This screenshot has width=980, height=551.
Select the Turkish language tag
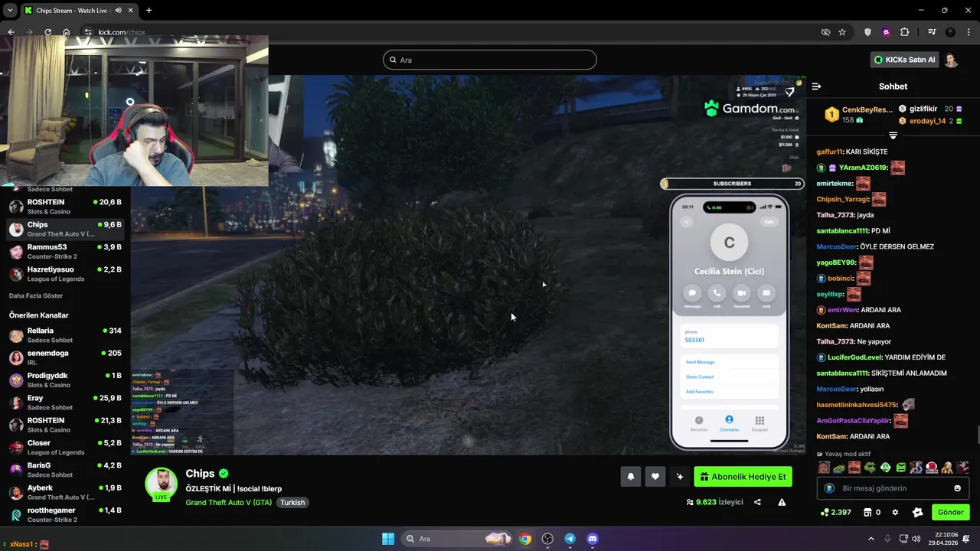pyautogui.click(x=292, y=503)
